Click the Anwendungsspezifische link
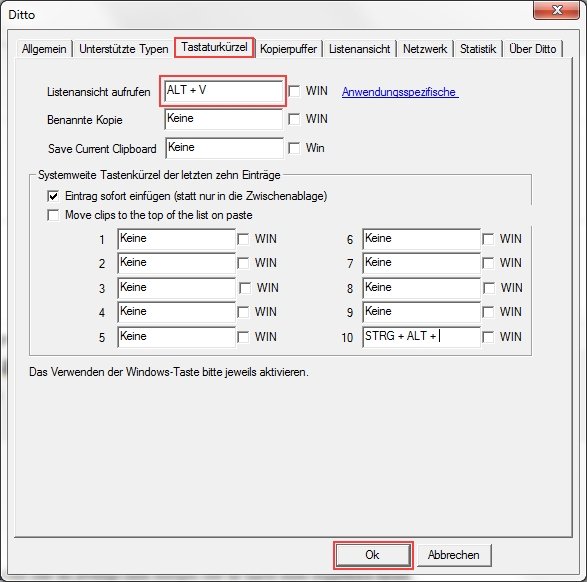Image resolution: width=587 pixels, height=582 pixels. (x=400, y=92)
